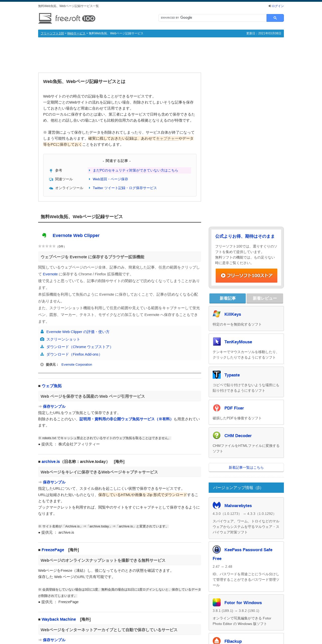The image size is (322, 644).
Task: Open 保存サンプル under Wayback Machine
Action: pyautogui.click(x=54, y=640)
